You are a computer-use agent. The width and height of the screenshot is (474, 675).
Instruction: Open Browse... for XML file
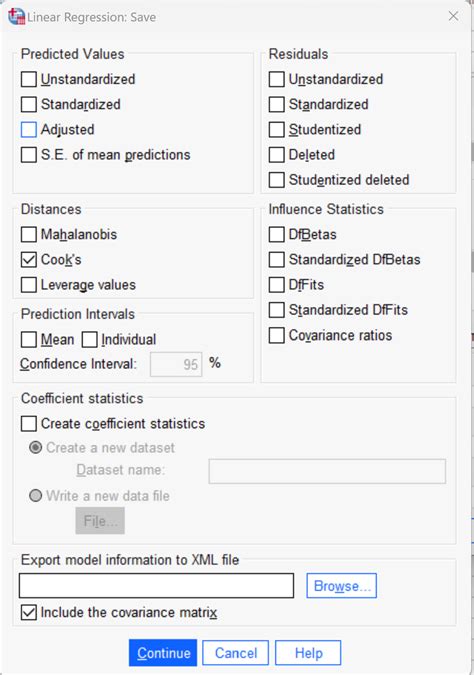click(342, 586)
